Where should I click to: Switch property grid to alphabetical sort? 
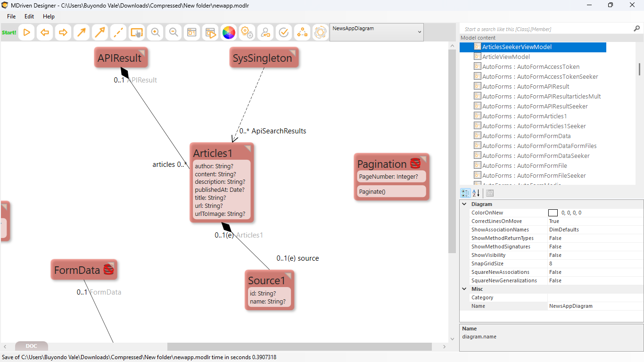click(476, 193)
